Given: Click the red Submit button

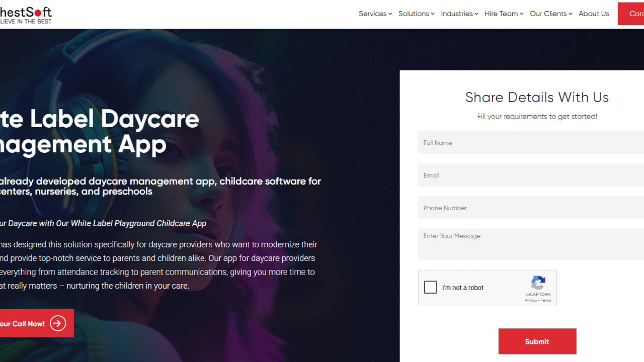Looking at the screenshot, I should point(537,341).
